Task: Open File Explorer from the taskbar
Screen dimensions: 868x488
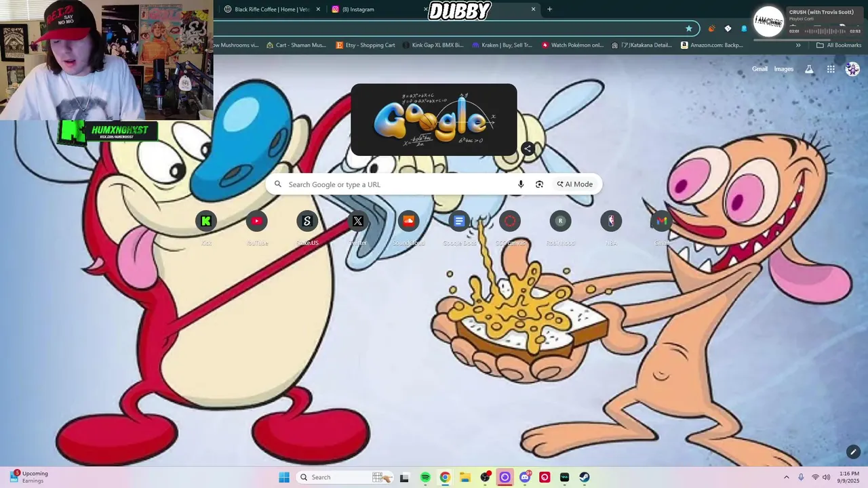Action: pos(465,477)
